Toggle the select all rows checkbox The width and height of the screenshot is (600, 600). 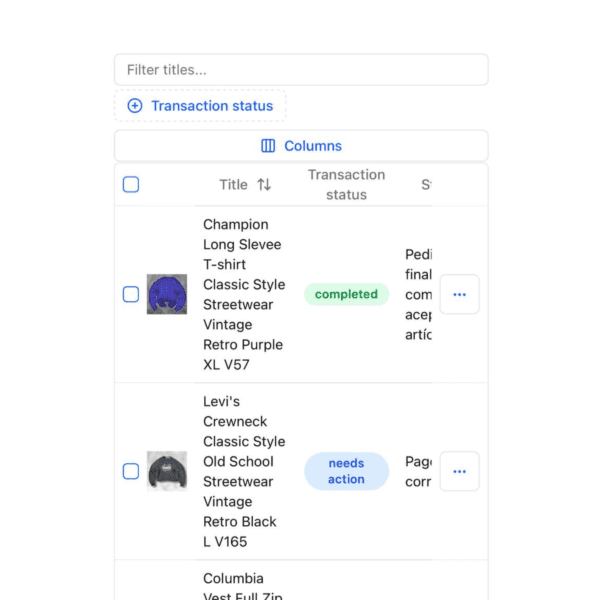pyautogui.click(x=131, y=185)
